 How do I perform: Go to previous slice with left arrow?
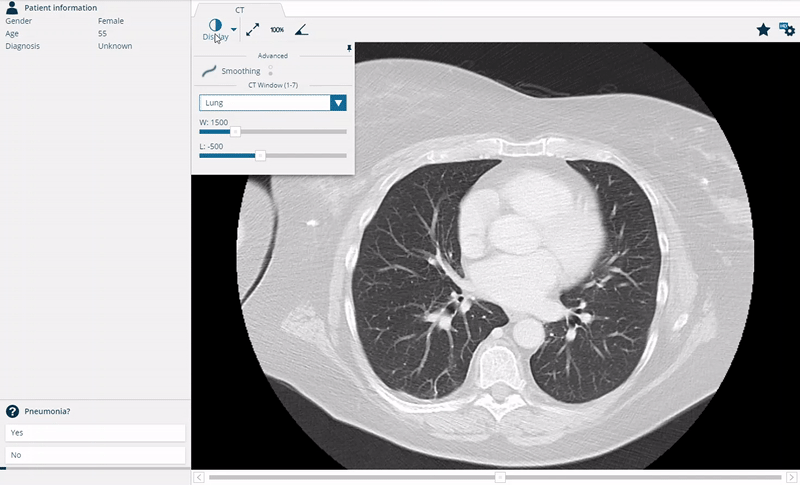click(x=199, y=477)
